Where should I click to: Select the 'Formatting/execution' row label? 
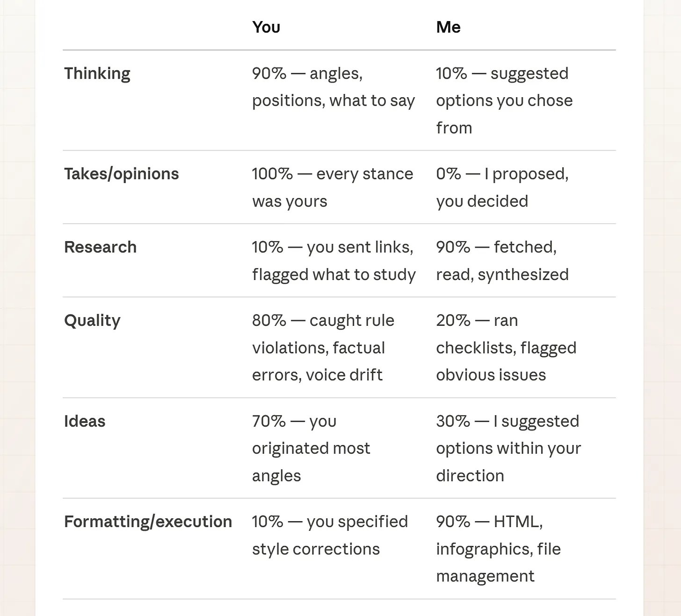[x=148, y=522]
